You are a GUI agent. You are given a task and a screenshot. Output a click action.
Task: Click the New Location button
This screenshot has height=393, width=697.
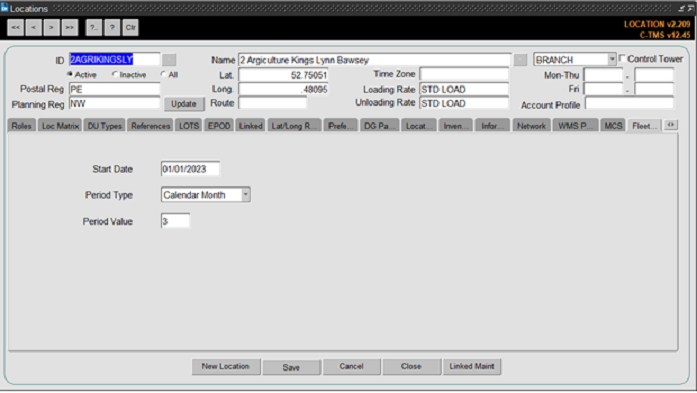226,366
